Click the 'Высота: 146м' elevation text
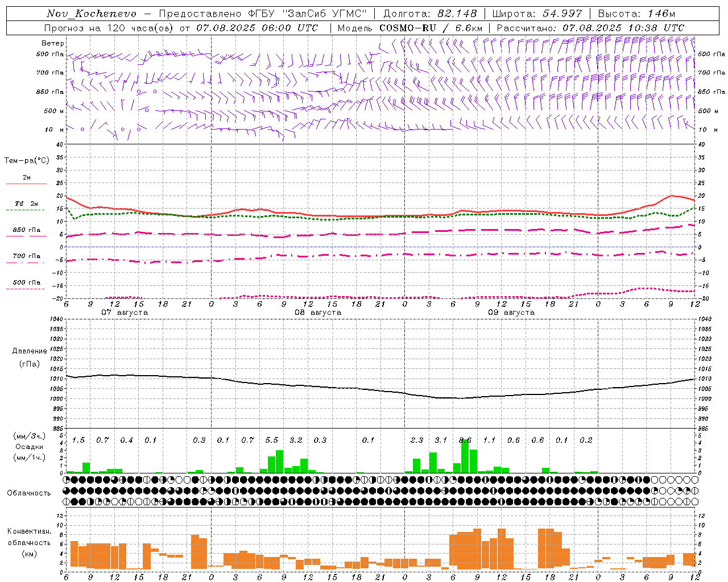The height and width of the screenshot is (582, 728). (x=637, y=14)
